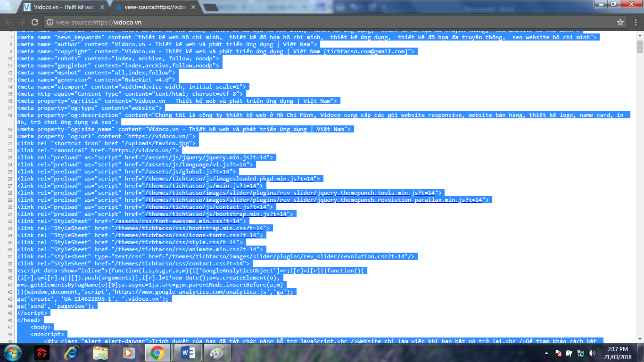The width and height of the screenshot is (644, 362).
Task: Open the animate.min.css link
Action: [x=187, y=249]
